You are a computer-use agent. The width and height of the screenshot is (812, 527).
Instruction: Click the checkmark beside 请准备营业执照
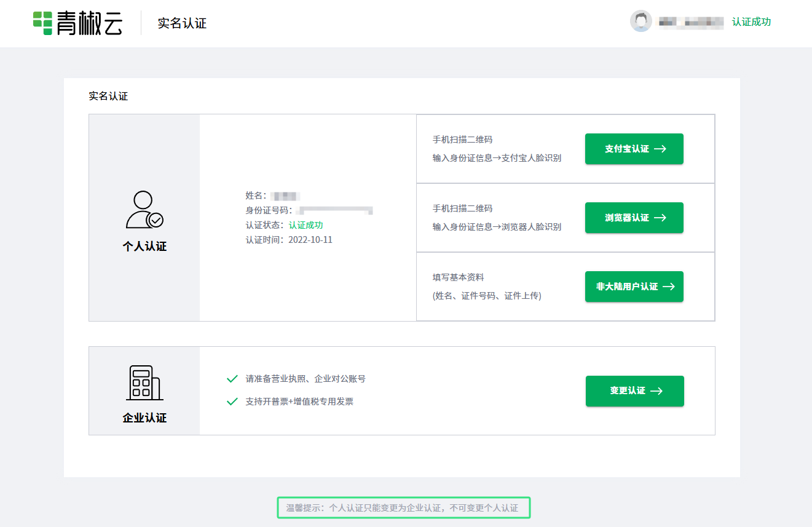coord(232,379)
